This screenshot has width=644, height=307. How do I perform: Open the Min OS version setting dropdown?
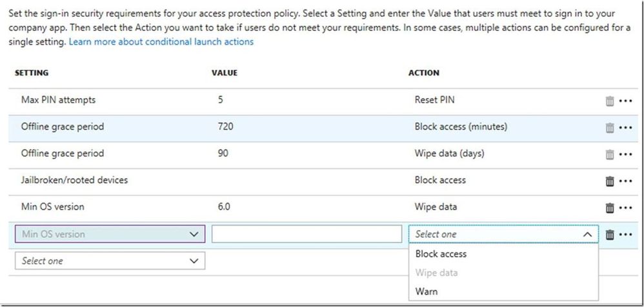110,234
